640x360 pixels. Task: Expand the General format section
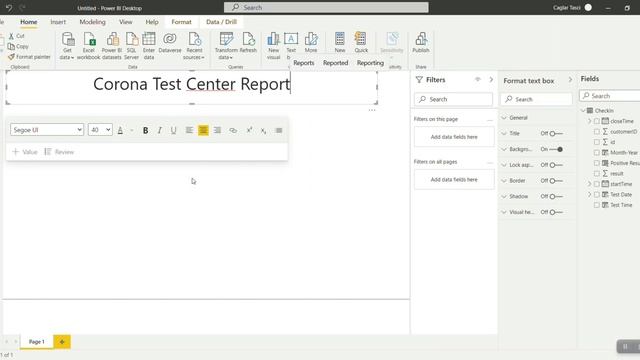click(504, 118)
